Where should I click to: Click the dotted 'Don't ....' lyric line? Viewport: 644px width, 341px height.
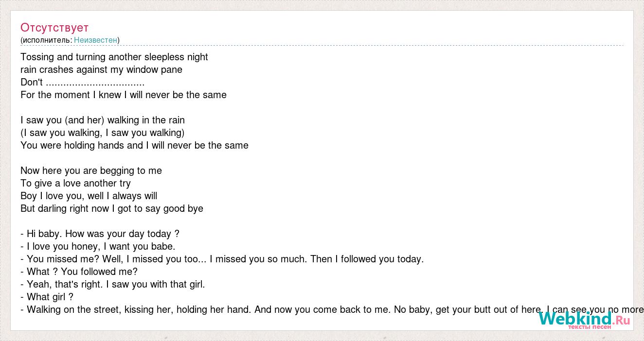pos(83,82)
